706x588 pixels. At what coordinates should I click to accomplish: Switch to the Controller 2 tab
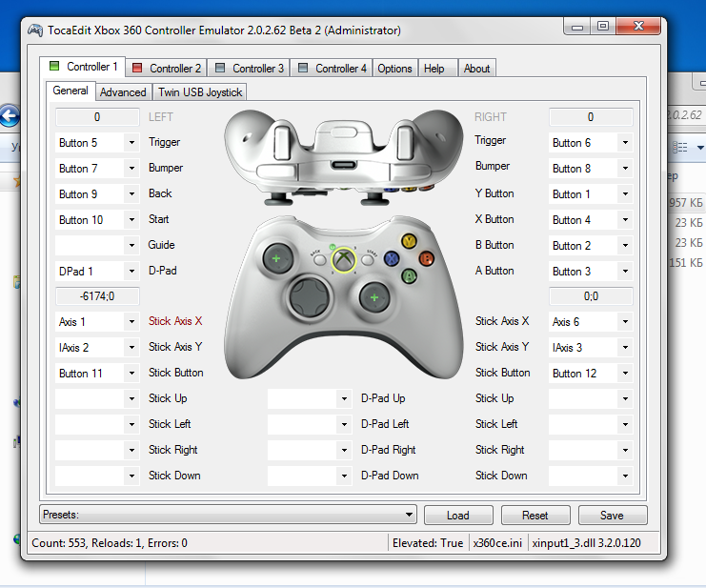click(166, 69)
